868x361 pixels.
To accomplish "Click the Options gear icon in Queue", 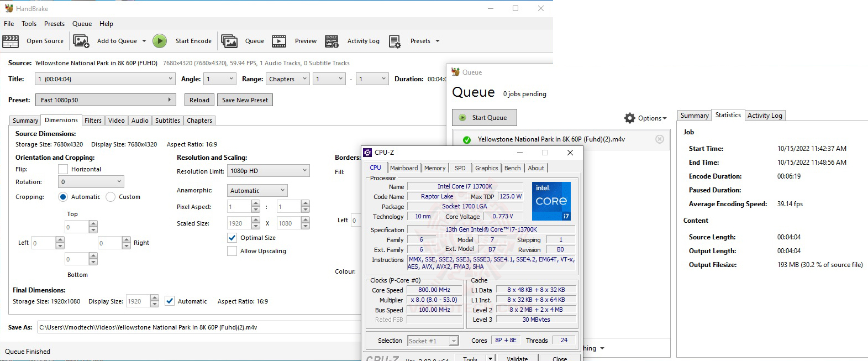I will 629,118.
